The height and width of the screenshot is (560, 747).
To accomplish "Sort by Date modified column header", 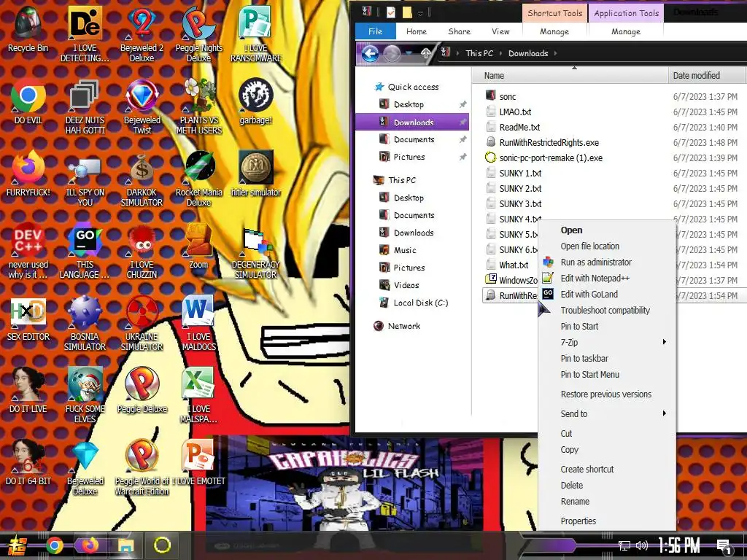I will [706, 75].
